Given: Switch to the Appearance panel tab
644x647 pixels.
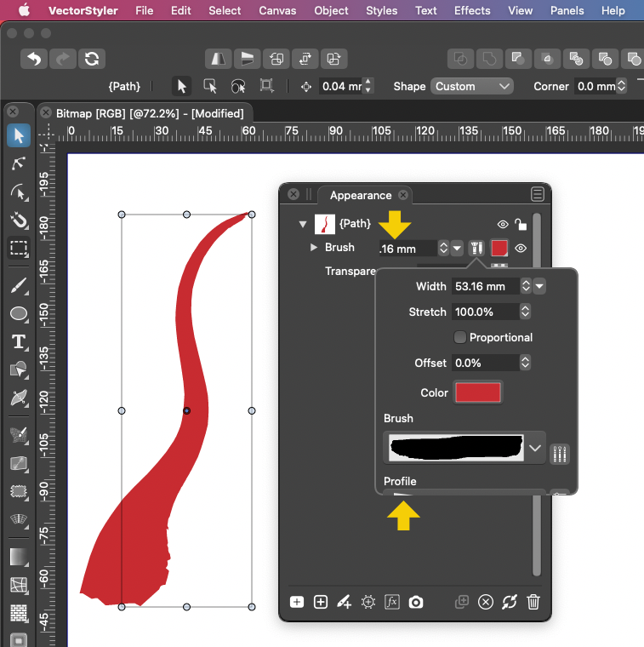Looking at the screenshot, I should (360, 195).
